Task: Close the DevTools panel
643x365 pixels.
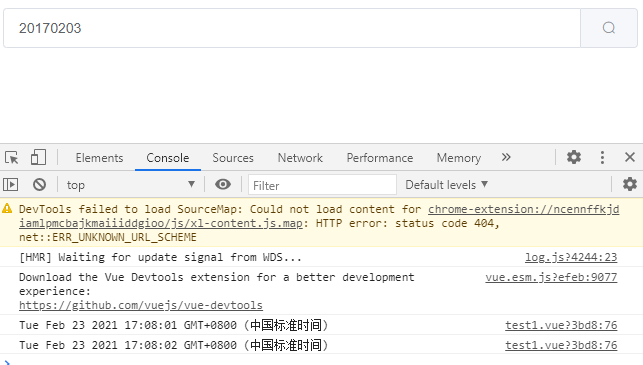Action: pyautogui.click(x=630, y=157)
